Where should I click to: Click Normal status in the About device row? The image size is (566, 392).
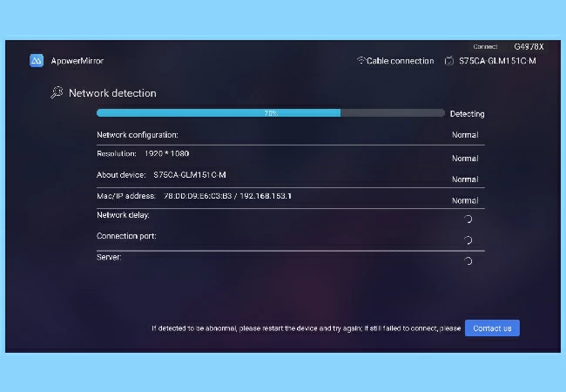point(465,179)
